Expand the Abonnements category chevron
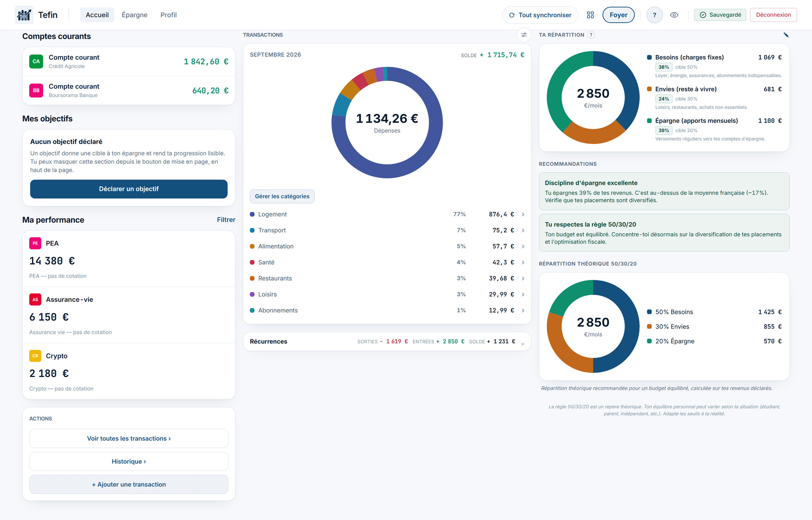Screen dimensions: 812x520 pyautogui.click(x=523, y=310)
